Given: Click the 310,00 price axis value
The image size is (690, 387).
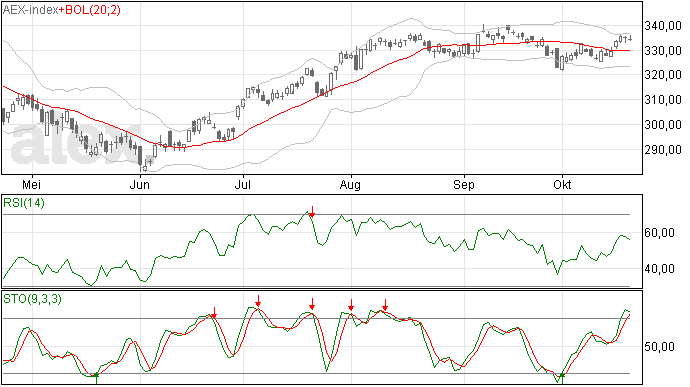Looking at the screenshot, I should pyautogui.click(x=663, y=100).
